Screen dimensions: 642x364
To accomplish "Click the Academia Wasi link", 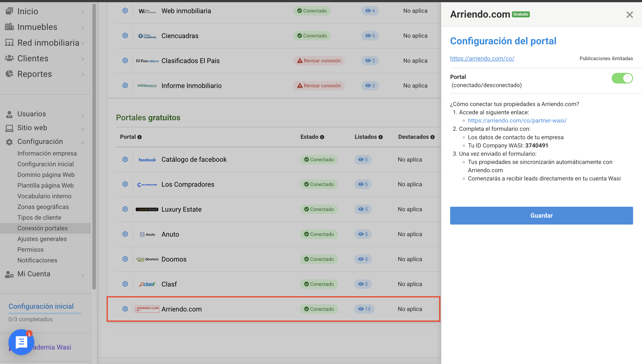I will click(x=52, y=347).
